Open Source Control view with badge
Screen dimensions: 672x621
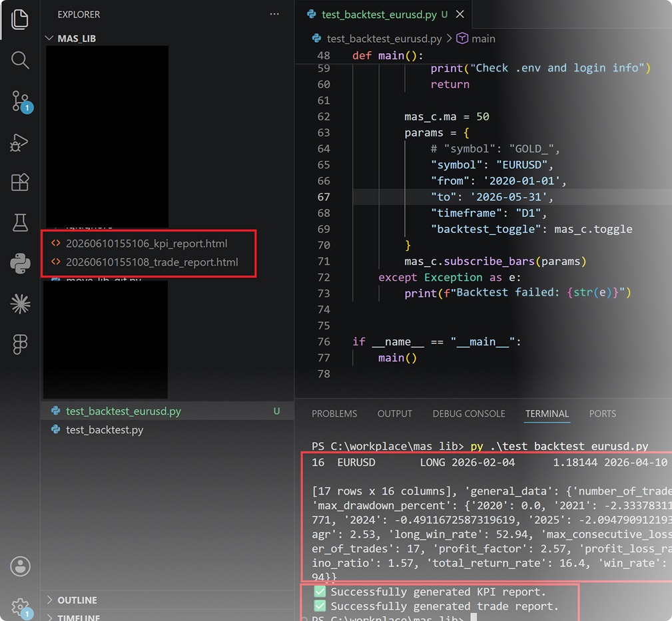coord(21,101)
